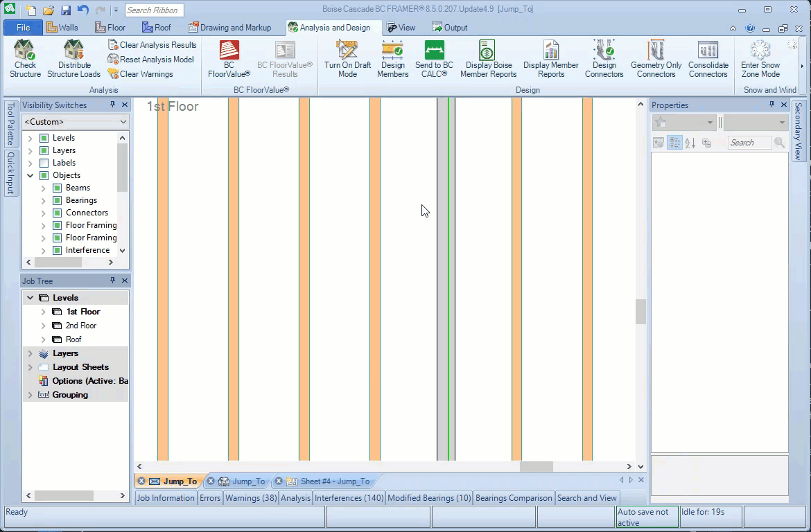
Task: Expand the Beams node
Action: pyautogui.click(x=44, y=188)
